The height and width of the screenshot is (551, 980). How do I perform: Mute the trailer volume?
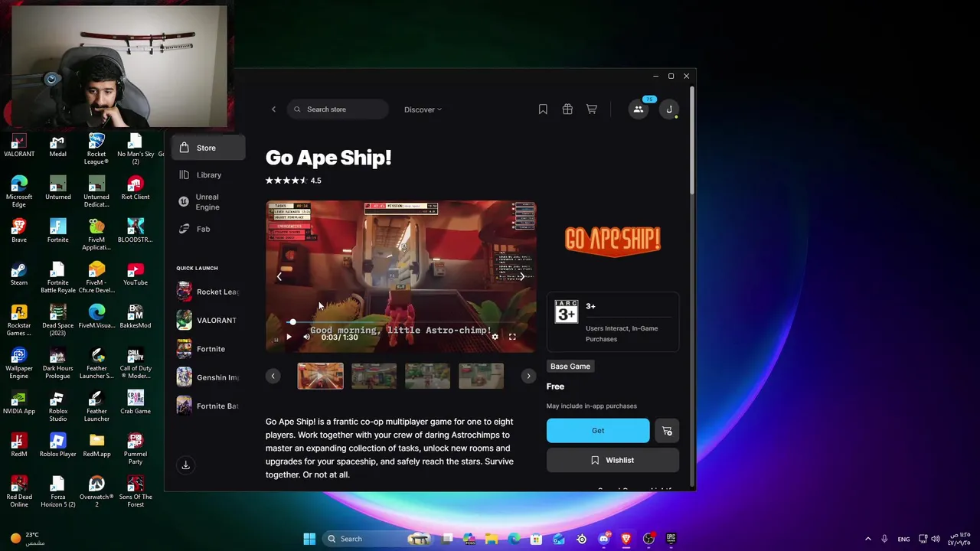coord(307,337)
